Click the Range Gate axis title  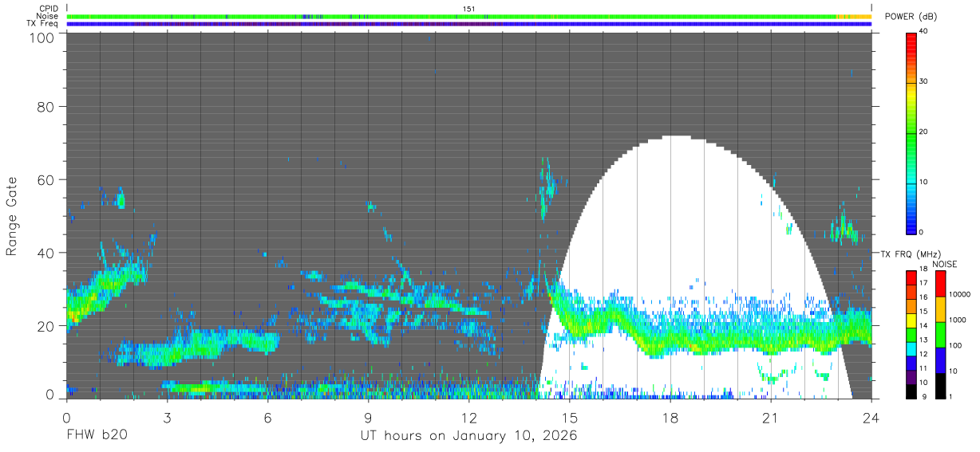(x=12, y=217)
